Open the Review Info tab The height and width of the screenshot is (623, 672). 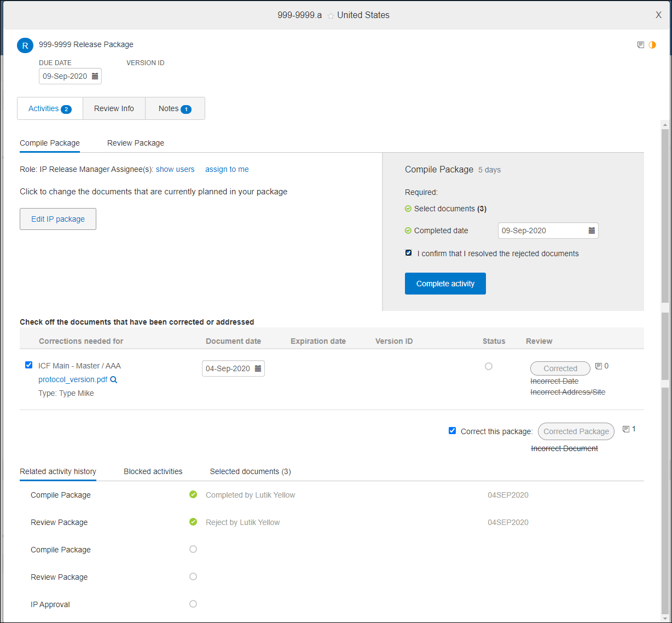point(114,108)
